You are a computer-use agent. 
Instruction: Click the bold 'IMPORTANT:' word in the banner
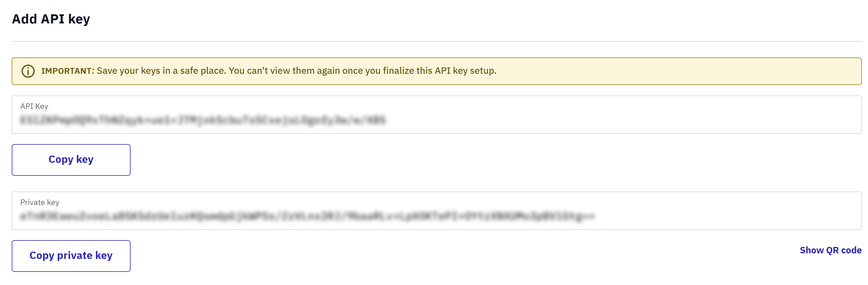68,71
